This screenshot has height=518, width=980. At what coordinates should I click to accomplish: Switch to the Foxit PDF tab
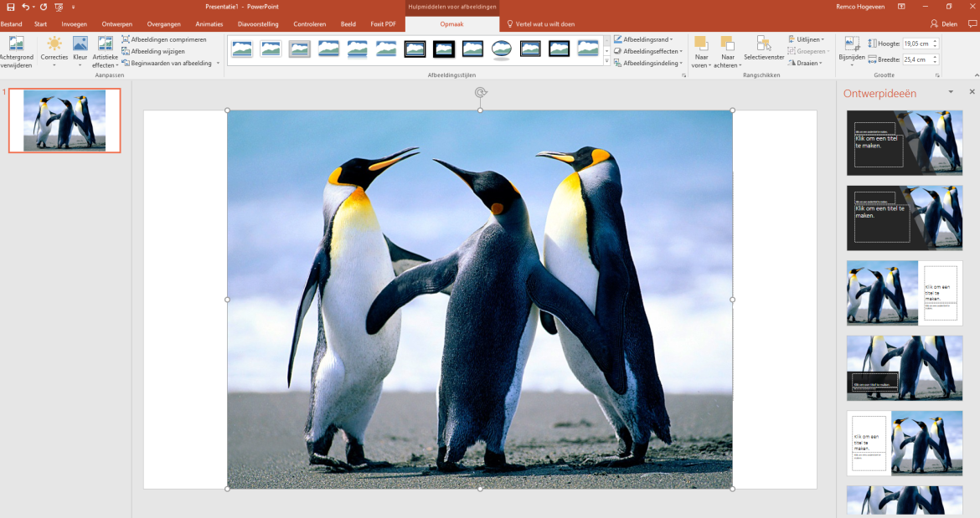coord(383,24)
